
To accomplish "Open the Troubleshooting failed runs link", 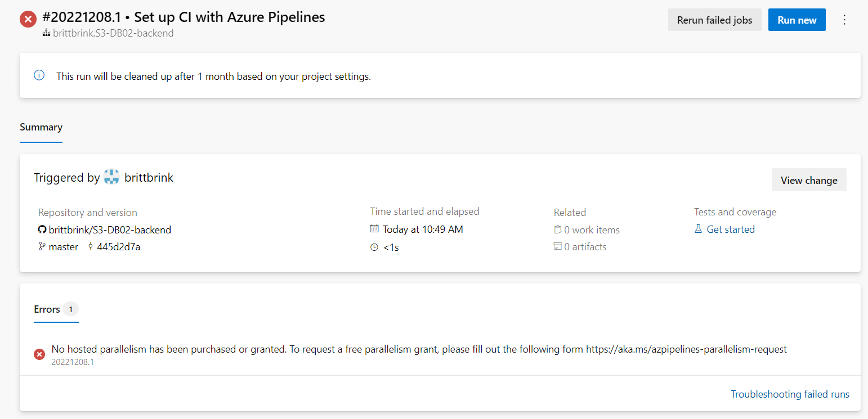I will coord(790,394).
